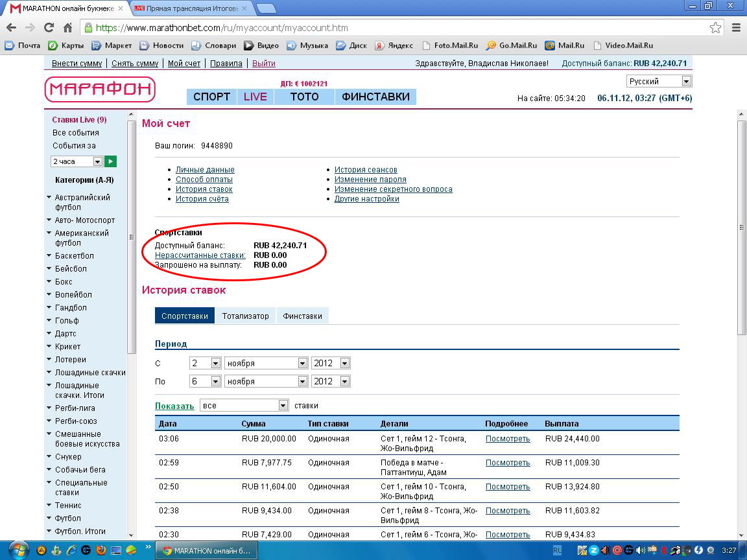Open the Словари bookmark
Viewport: 747px width, 560px height.
click(x=213, y=45)
